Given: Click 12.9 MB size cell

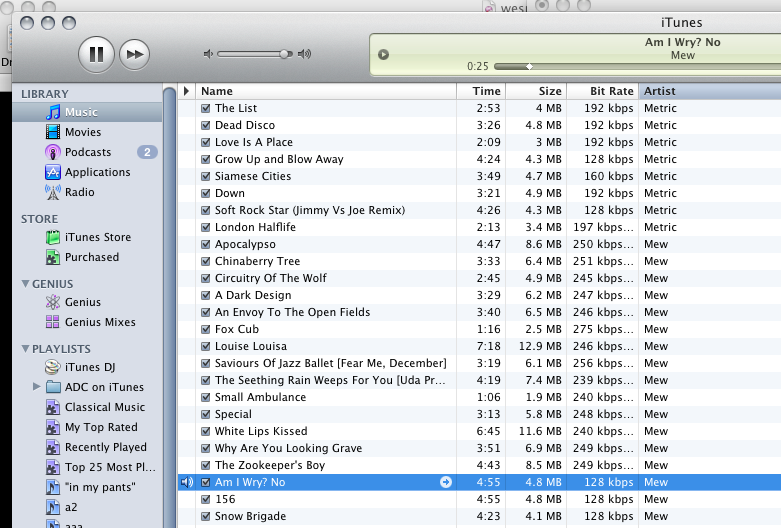Looking at the screenshot, I should (x=540, y=346).
